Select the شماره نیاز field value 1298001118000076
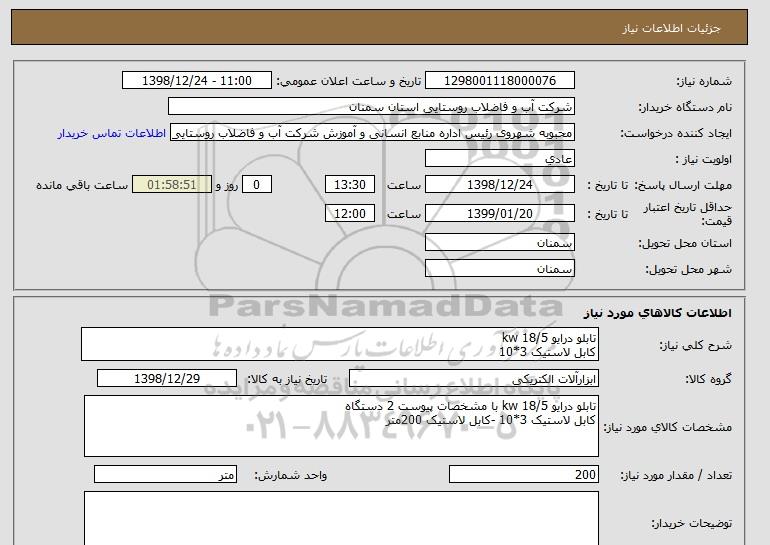Viewport: 770px width, 545px height. [499, 81]
